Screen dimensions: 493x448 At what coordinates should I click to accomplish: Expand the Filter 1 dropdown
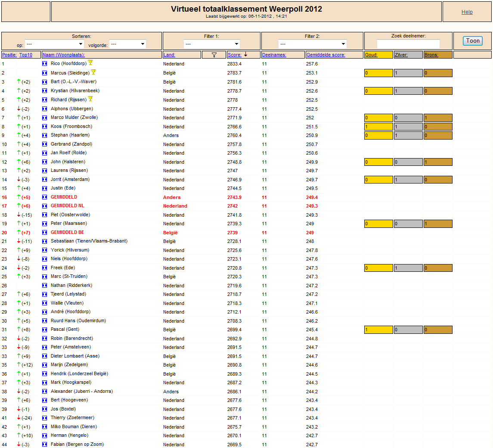tap(211, 44)
